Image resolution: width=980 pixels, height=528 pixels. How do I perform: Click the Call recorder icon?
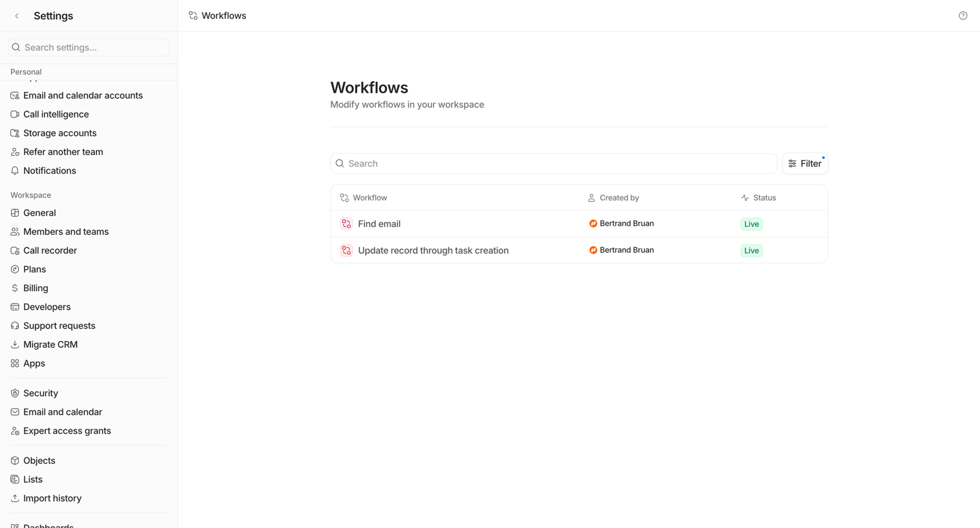(x=15, y=250)
